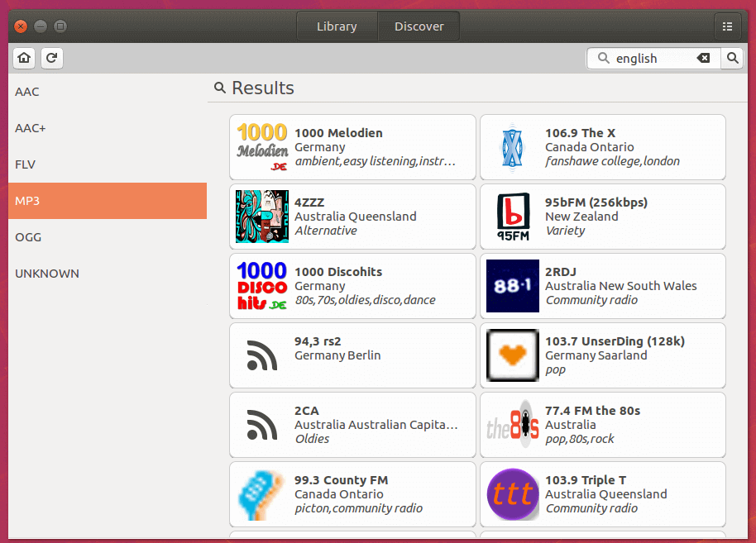Click the 106.9 The X logo
Viewport: 756px width, 543px height.
(x=513, y=147)
